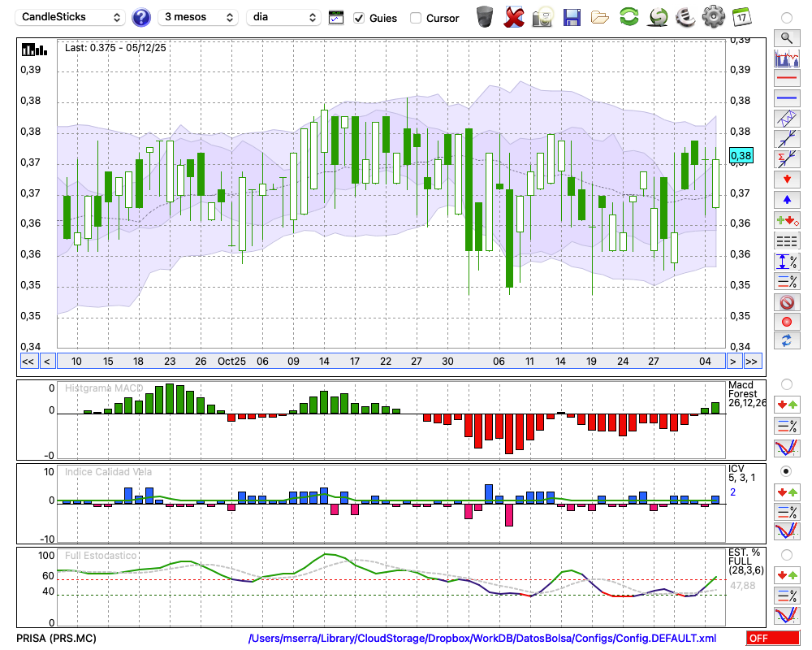Viewport: 812px width, 650px height.
Task: Select the blue horizontal line tool
Action: coord(786,98)
